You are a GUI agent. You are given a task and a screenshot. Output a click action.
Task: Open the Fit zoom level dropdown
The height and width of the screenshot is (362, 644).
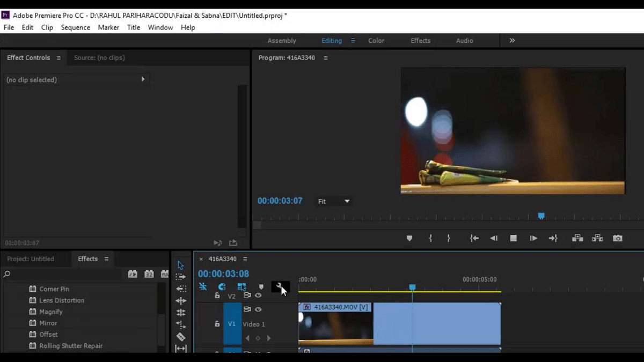(x=333, y=201)
